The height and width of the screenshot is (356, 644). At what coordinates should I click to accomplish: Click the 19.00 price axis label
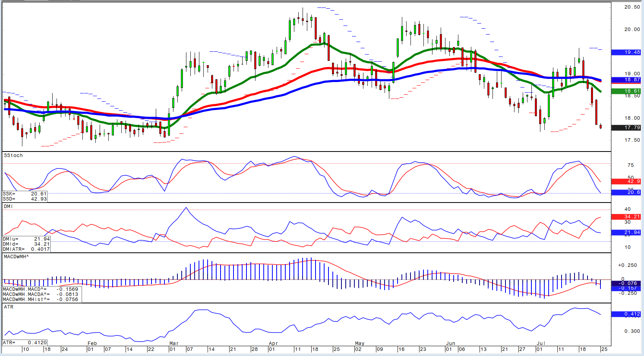[632, 74]
